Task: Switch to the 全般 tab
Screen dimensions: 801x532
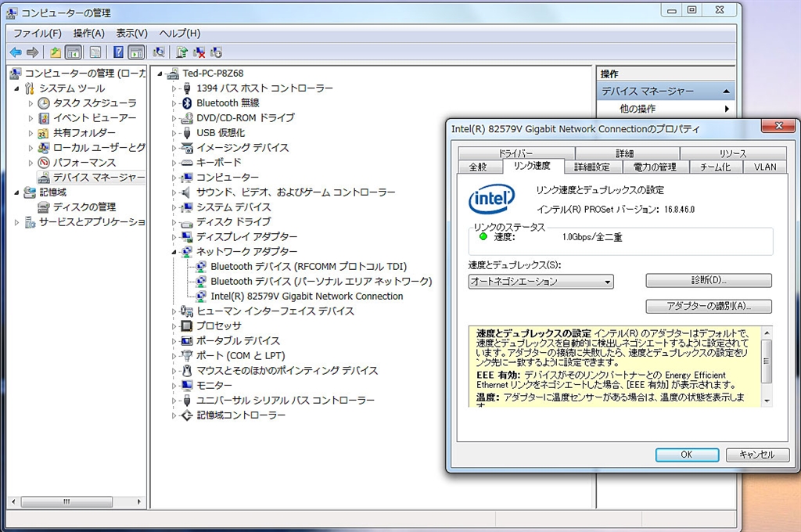Action: (x=480, y=167)
